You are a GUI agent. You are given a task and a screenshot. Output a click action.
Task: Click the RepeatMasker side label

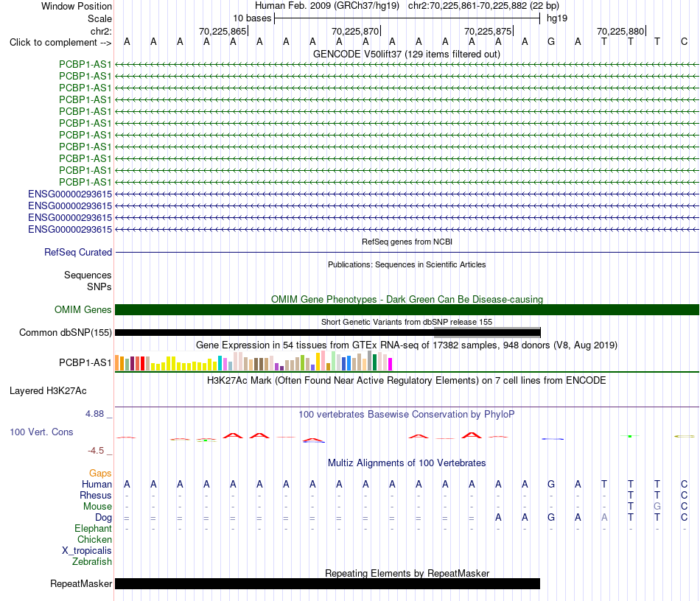(x=81, y=583)
